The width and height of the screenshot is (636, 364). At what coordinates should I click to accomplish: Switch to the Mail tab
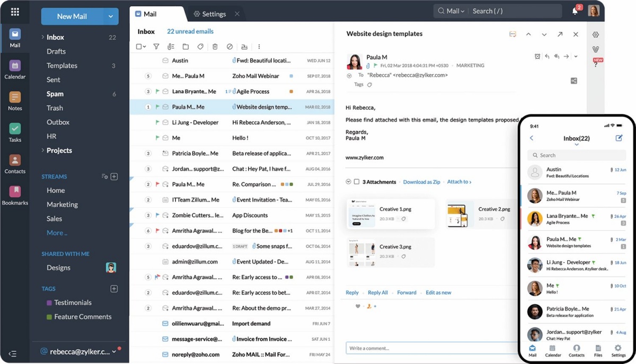[146, 14]
